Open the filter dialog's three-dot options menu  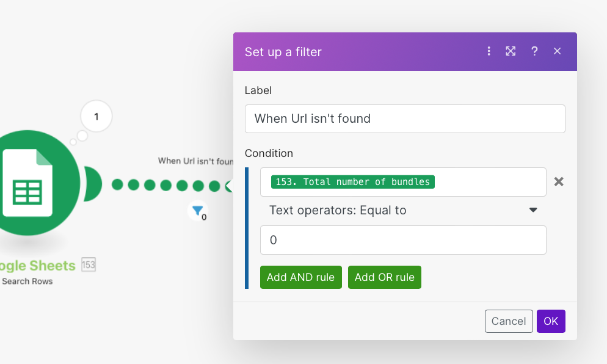(489, 51)
